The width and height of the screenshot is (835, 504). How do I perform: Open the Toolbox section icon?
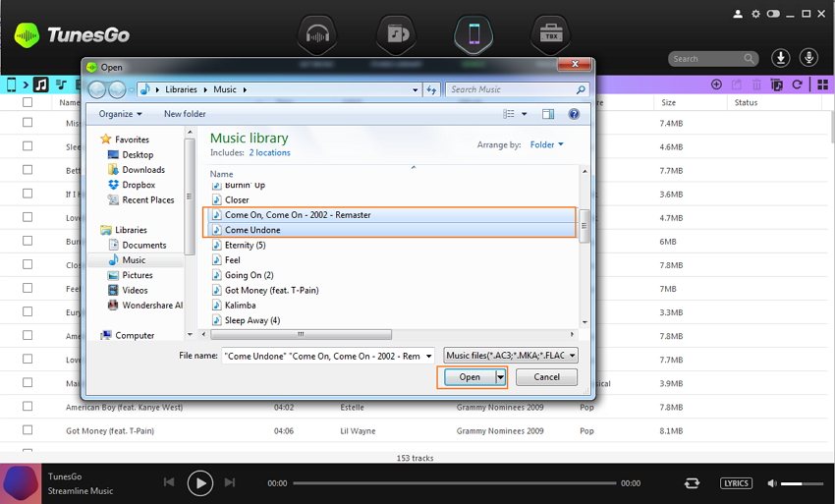click(x=550, y=34)
